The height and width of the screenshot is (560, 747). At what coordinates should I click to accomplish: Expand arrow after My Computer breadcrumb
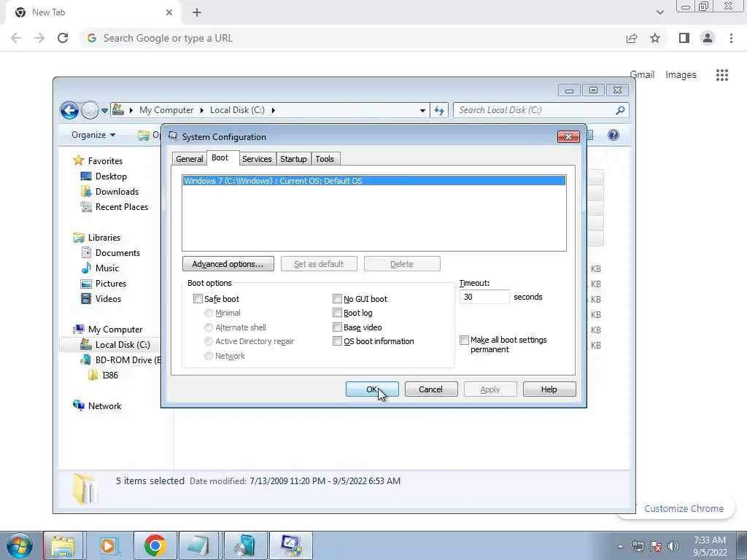[202, 111]
